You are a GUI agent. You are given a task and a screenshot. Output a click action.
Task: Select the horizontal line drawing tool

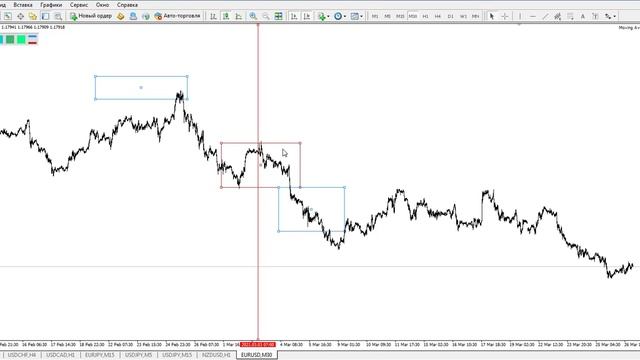point(533,16)
